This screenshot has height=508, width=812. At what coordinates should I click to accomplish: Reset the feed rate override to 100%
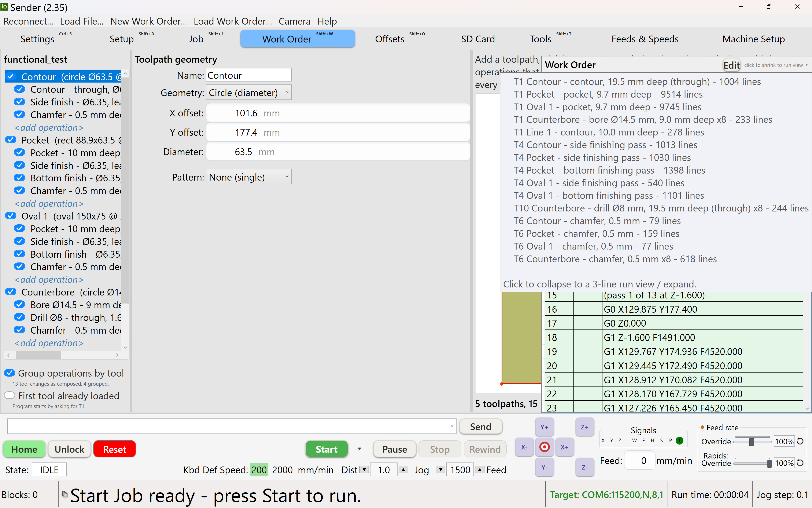800,442
